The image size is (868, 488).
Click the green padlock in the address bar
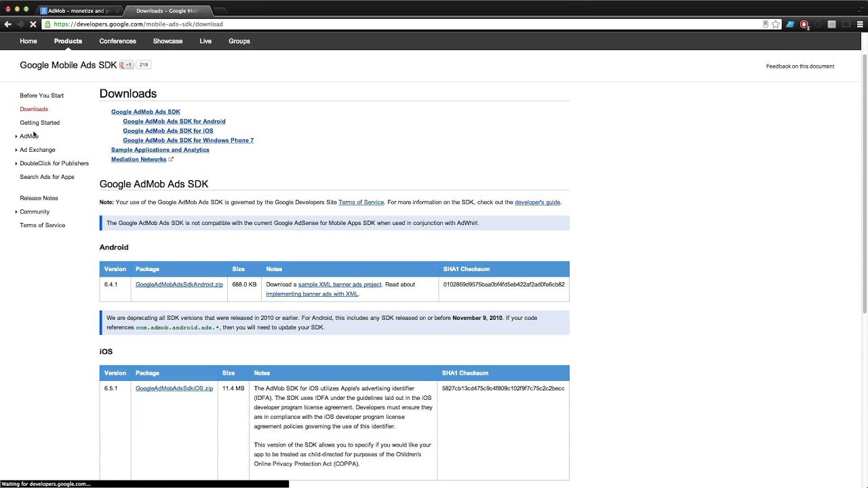[x=47, y=24]
